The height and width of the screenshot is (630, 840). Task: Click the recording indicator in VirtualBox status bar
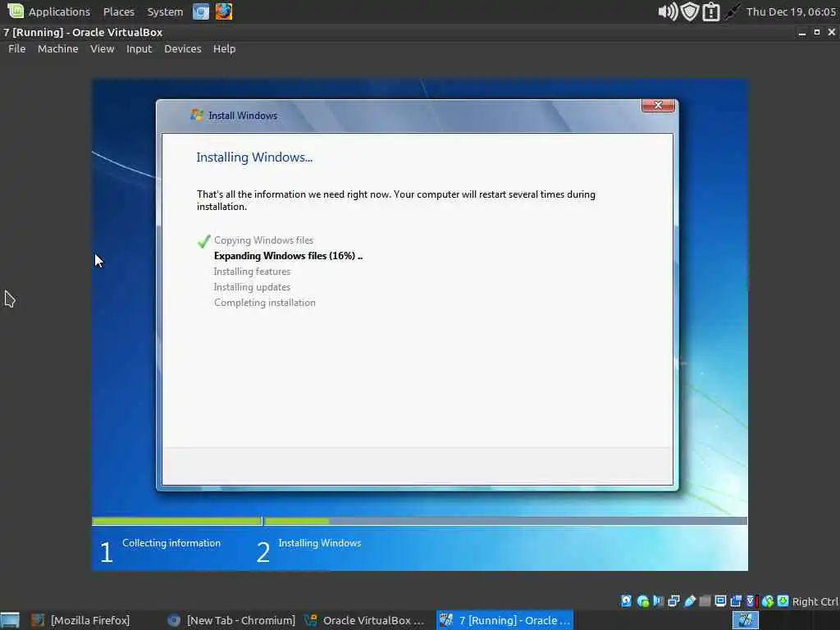[736, 601]
